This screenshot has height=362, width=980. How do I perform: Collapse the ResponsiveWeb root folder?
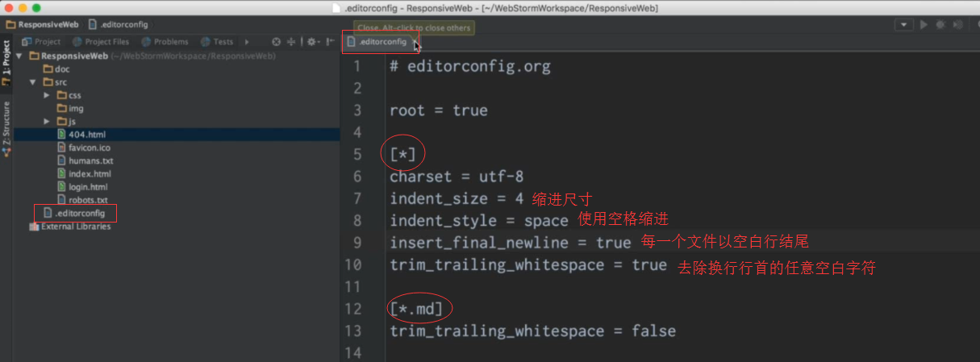point(20,56)
